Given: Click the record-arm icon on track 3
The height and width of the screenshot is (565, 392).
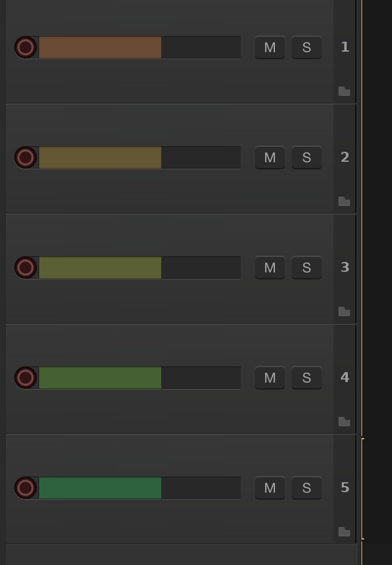Looking at the screenshot, I should pos(26,267).
